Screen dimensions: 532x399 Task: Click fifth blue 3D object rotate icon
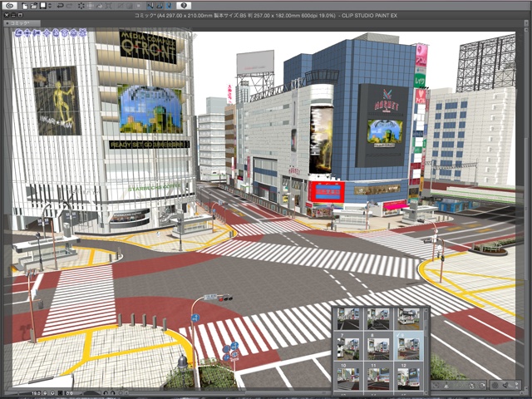(56, 33)
